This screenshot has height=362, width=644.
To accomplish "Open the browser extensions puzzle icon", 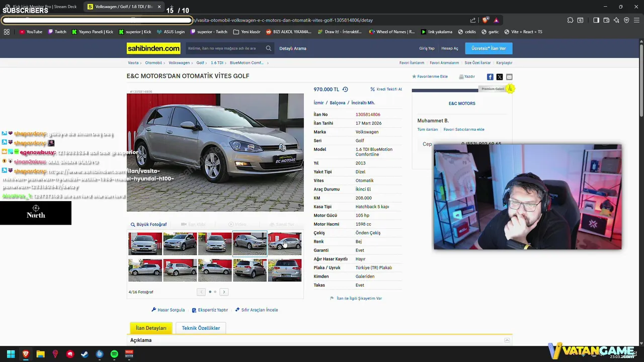I will coord(570,20).
